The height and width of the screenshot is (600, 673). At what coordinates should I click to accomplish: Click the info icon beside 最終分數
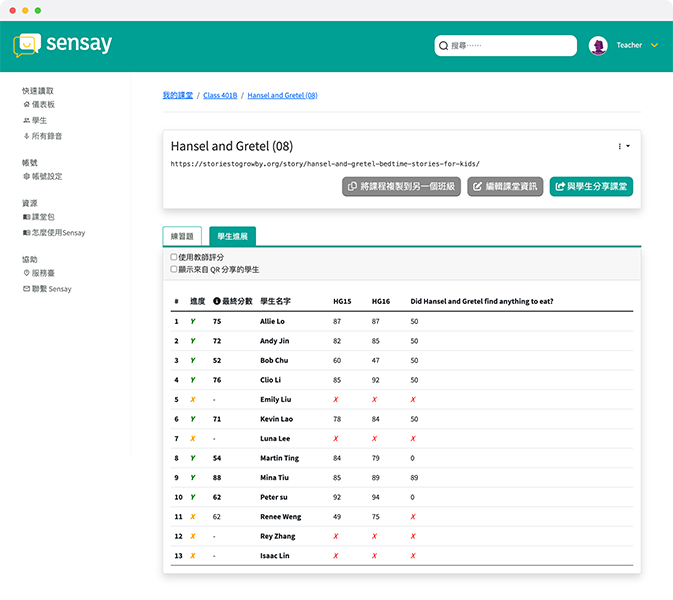click(216, 301)
